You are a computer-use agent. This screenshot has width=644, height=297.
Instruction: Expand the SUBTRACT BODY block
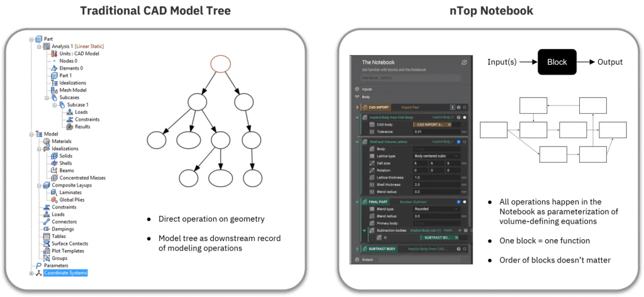(x=357, y=249)
